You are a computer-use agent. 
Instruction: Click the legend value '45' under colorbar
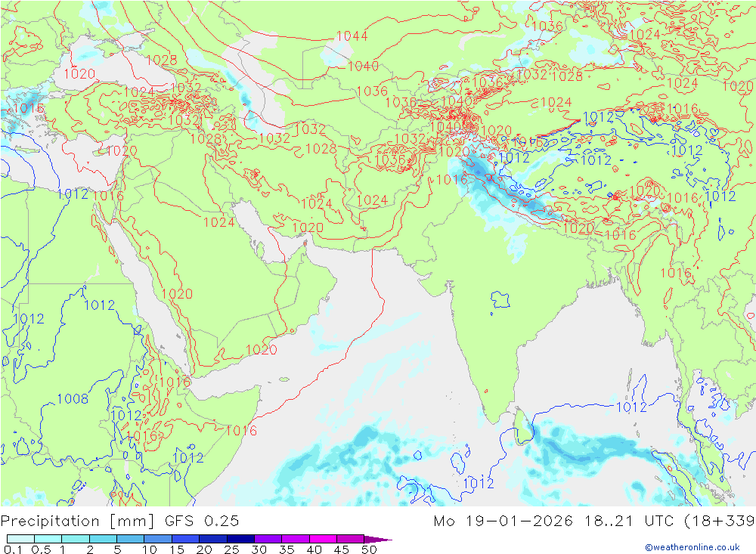pos(342,549)
